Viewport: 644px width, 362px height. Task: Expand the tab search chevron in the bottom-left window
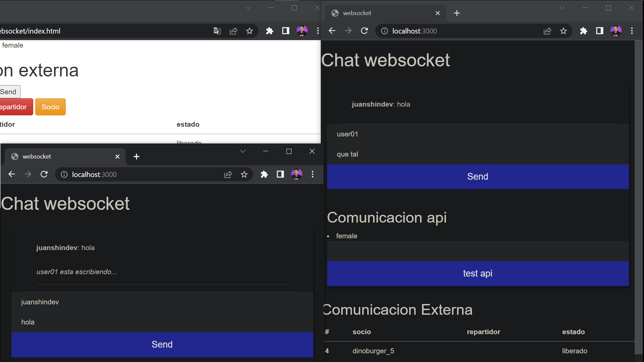pyautogui.click(x=243, y=151)
